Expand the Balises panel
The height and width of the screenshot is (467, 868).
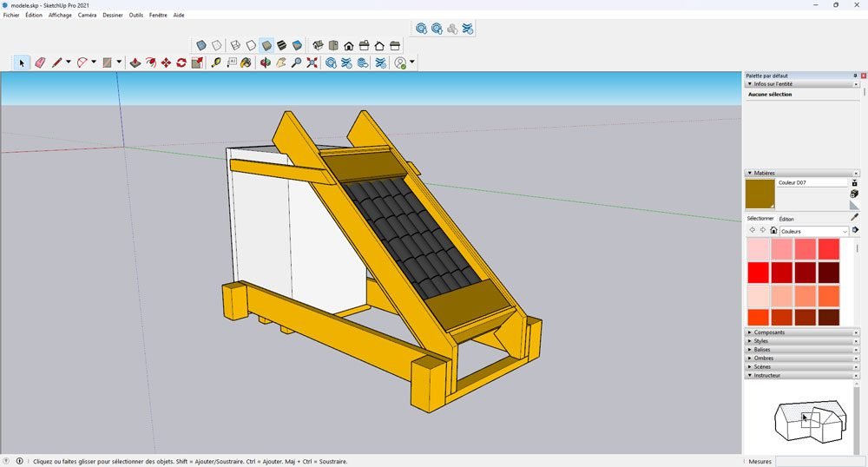click(750, 350)
